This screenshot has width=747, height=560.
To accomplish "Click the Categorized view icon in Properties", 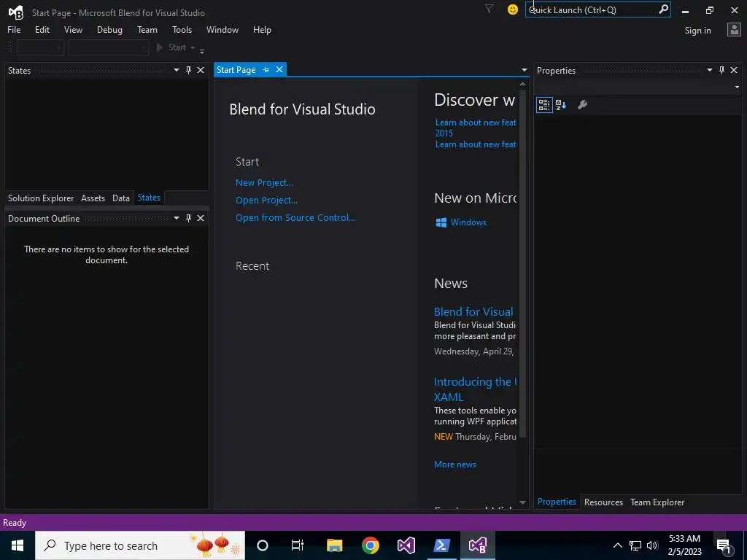I will point(544,105).
